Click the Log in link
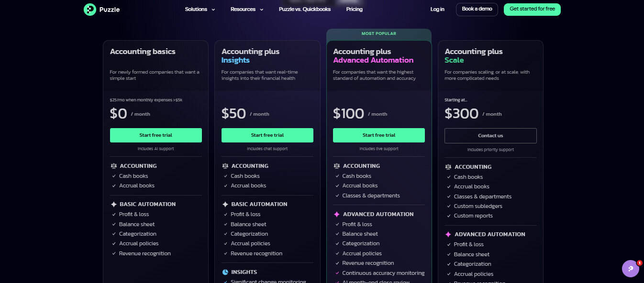 437,9
